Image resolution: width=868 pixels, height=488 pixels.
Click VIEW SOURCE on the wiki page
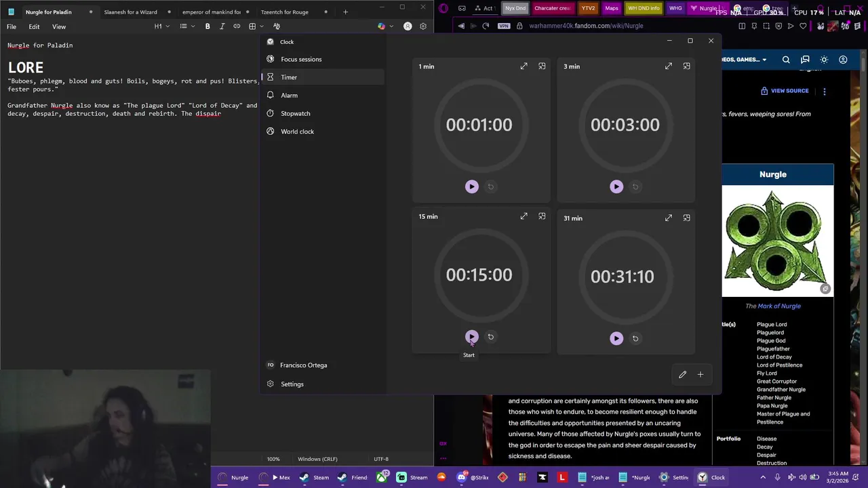point(785,91)
